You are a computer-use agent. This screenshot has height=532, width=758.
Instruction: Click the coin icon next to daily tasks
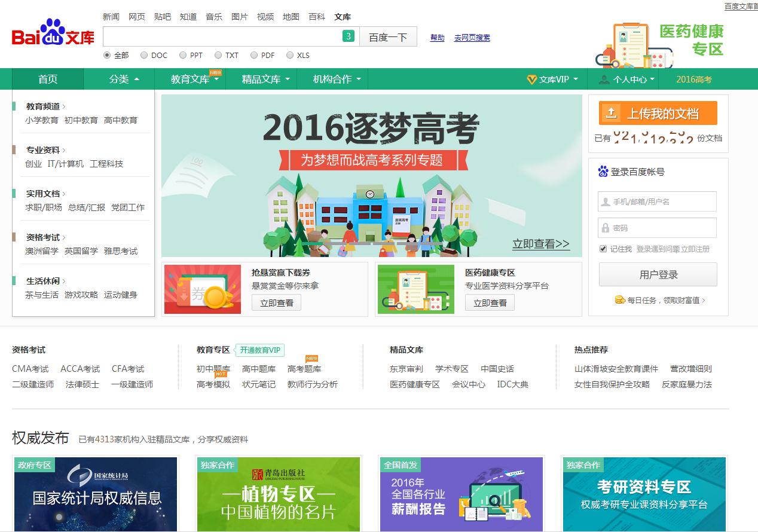(x=620, y=300)
